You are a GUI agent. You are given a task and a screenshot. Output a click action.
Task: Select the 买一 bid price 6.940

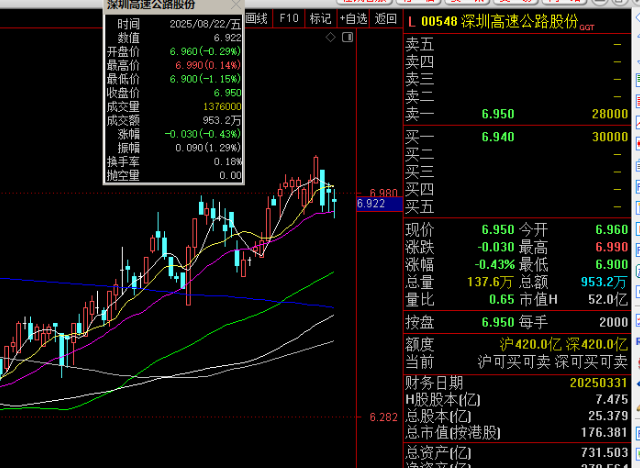click(x=498, y=137)
